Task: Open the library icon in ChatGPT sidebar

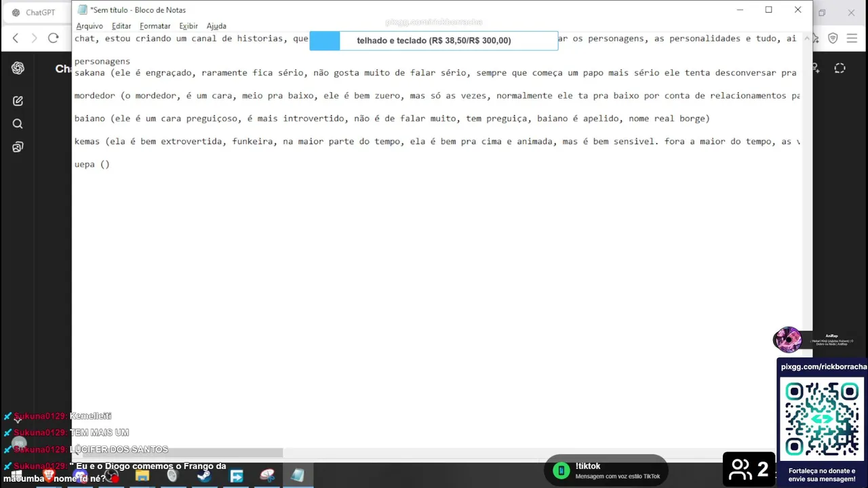Action: (x=18, y=147)
